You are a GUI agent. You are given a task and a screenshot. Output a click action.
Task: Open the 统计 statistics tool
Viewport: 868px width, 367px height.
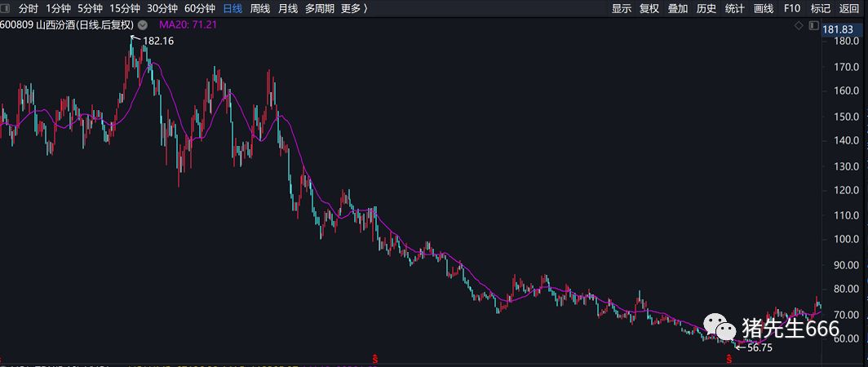(x=735, y=8)
